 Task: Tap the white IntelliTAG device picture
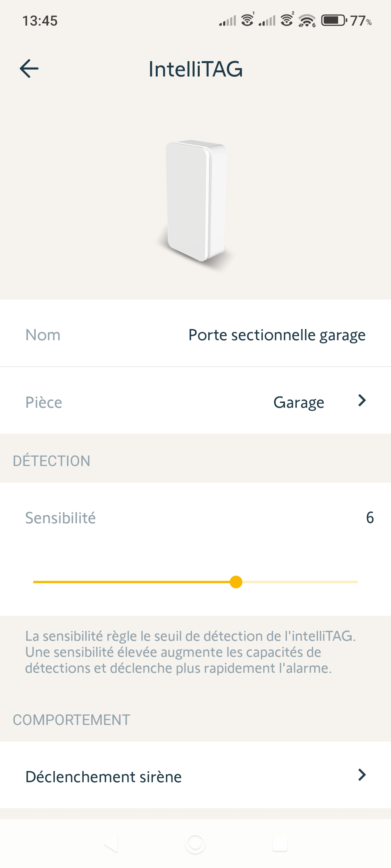[x=196, y=200]
